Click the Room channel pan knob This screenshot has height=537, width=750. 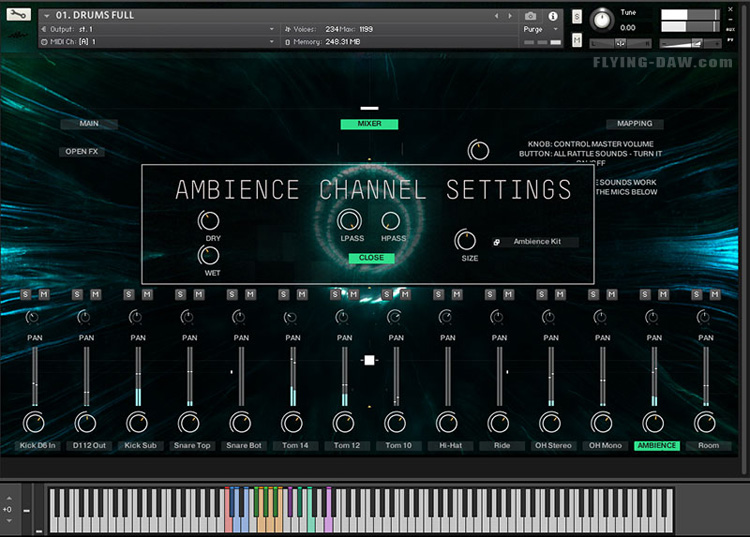[703, 317]
